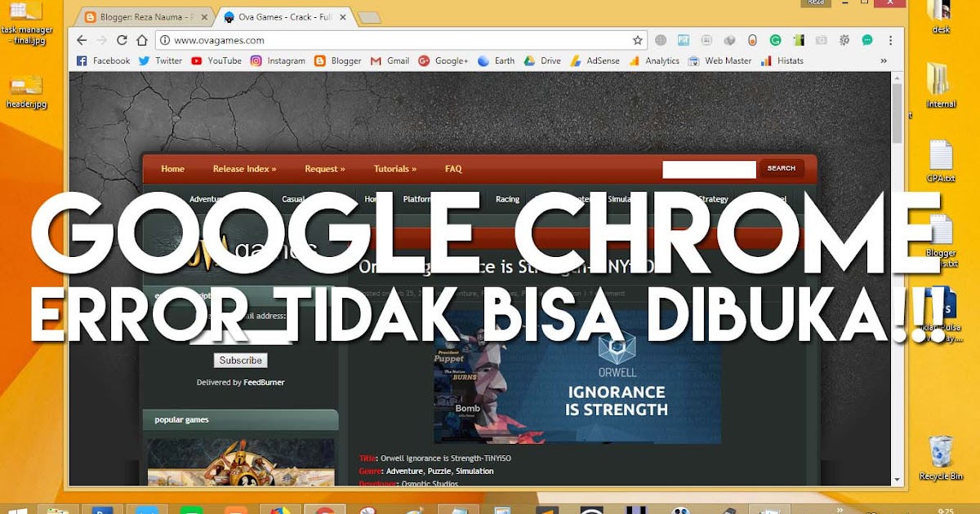Click Chrome's forward arrow button
The width and height of the screenshot is (980, 514).
(x=102, y=40)
